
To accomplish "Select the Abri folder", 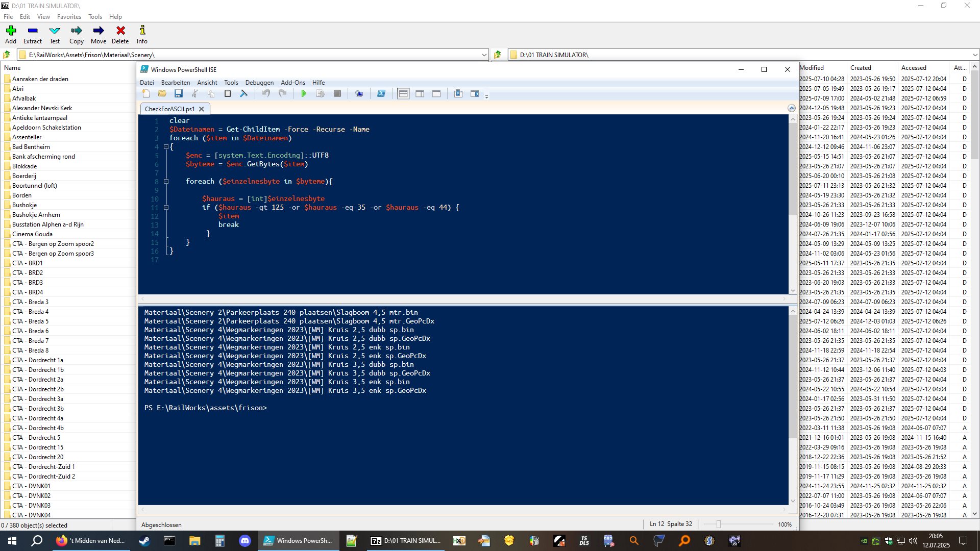I will (18, 89).
